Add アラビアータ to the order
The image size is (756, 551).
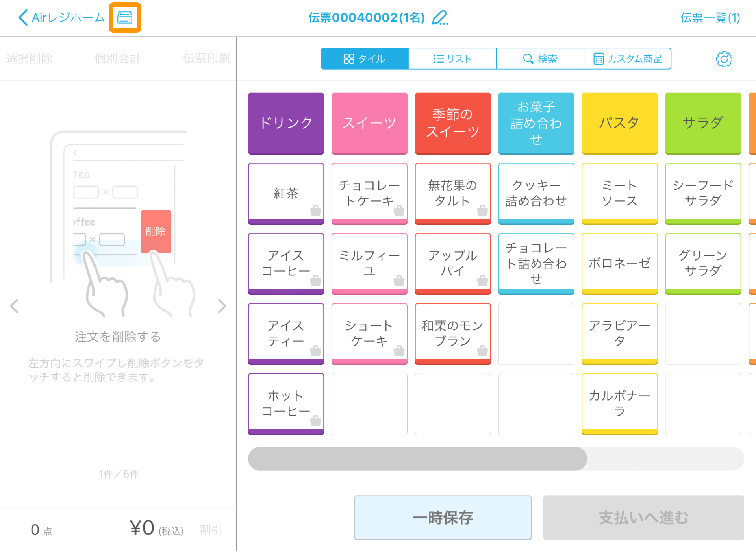(620, 334)
